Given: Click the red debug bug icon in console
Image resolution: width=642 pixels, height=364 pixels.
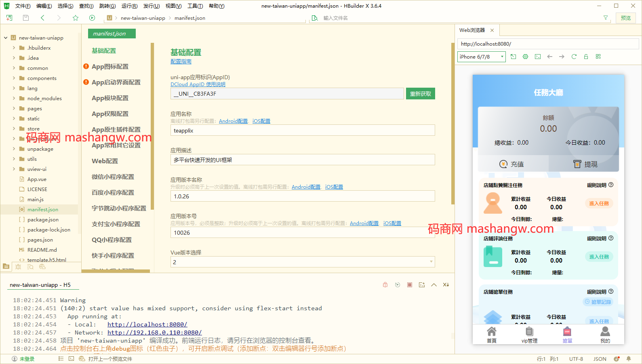Looking at the screenshot, I should pos(385,285).
